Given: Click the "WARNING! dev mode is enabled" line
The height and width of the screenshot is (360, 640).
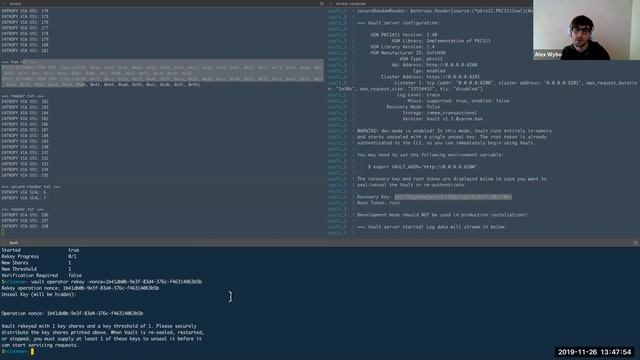Looking at the screenshot, I should 454,131.
